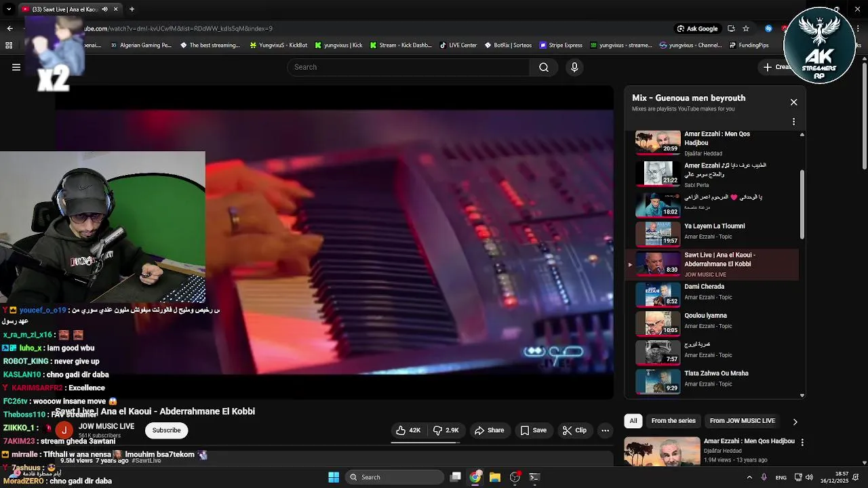Viewport: 868px width, 488px height.
Task: Open The best streaming bookmark
Action: (x=210, y=45)
